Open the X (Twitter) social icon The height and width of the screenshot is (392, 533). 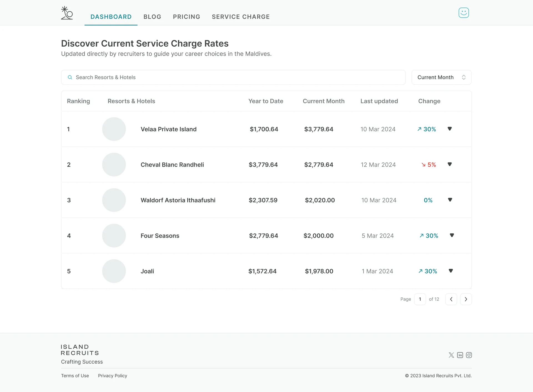(451, 355)
